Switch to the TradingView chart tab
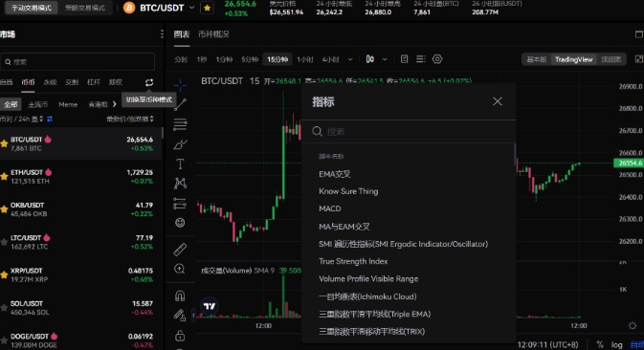Screen dimensions: 644x350 pos(573,59)
